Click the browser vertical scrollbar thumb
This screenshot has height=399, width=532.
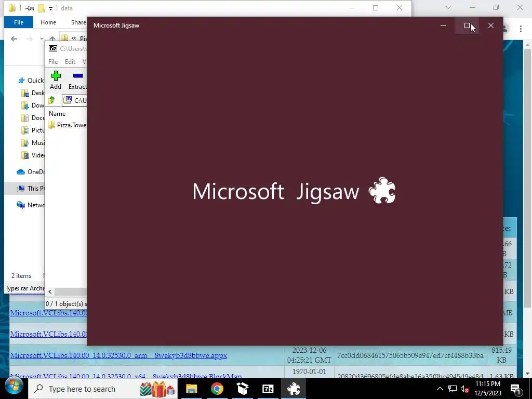(527, 178)
